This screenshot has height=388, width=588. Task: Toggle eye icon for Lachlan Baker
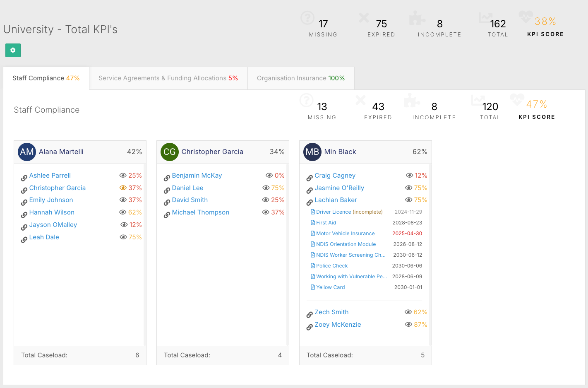(409, 200)
